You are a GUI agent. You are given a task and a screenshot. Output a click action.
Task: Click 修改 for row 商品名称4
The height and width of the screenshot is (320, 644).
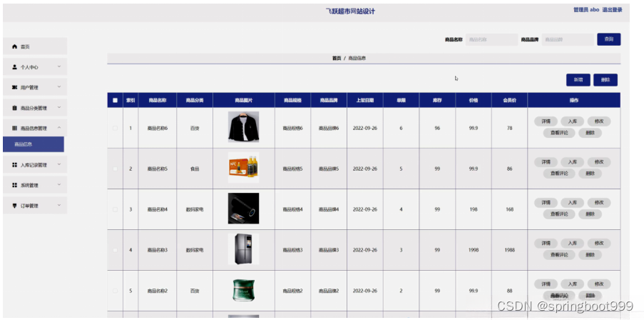pos(599,203)
